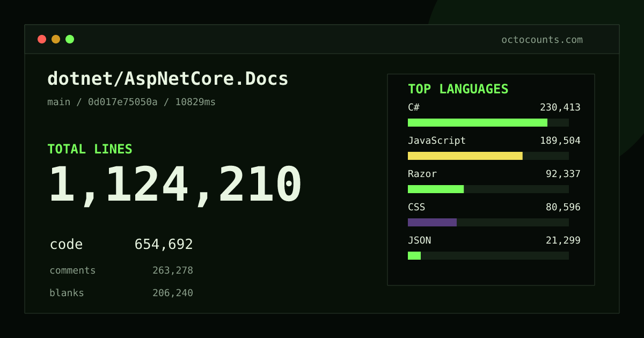Select the C# count 230,413
This screenshot has height=338, width=644.
pos(560,107)
